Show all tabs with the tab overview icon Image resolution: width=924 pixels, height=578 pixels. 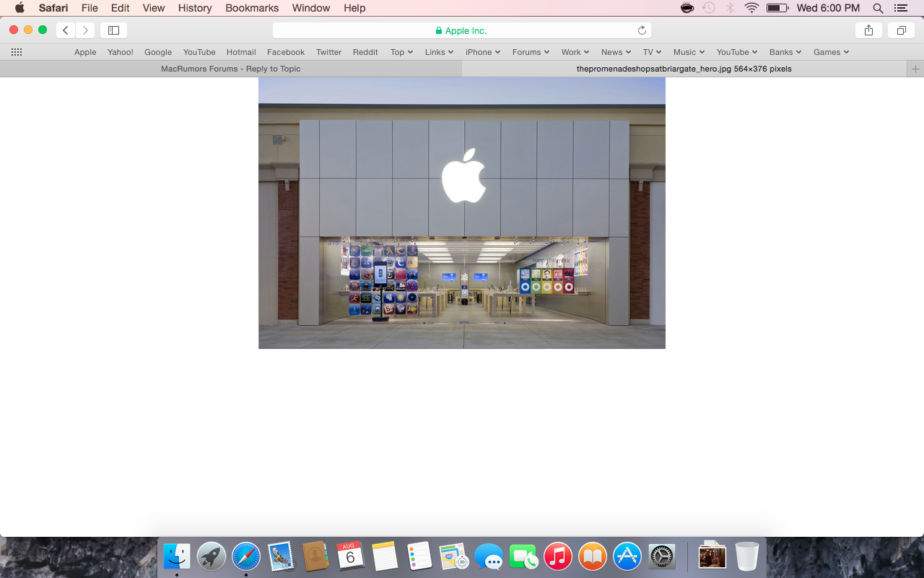(x=902, y=30)
